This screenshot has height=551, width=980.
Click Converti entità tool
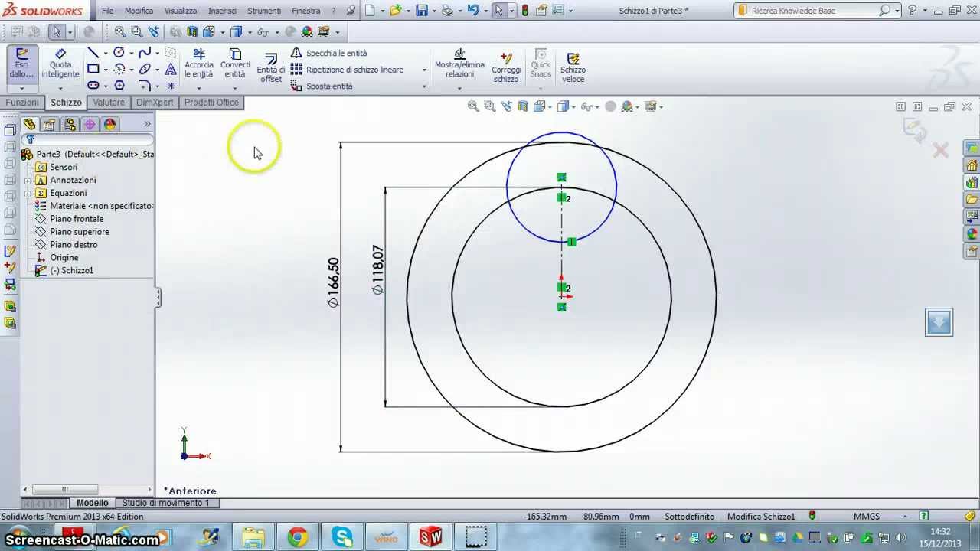tap(235, 63)
